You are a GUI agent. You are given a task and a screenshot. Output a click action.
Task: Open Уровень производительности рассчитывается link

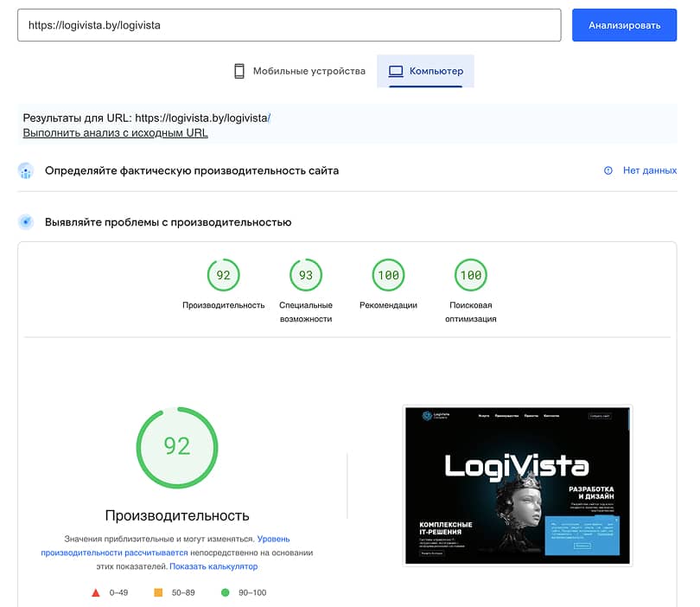point(165,546)
